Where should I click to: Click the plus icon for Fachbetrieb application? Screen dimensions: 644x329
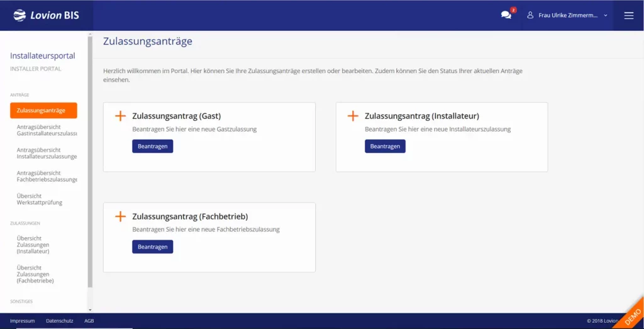[121, 216]
